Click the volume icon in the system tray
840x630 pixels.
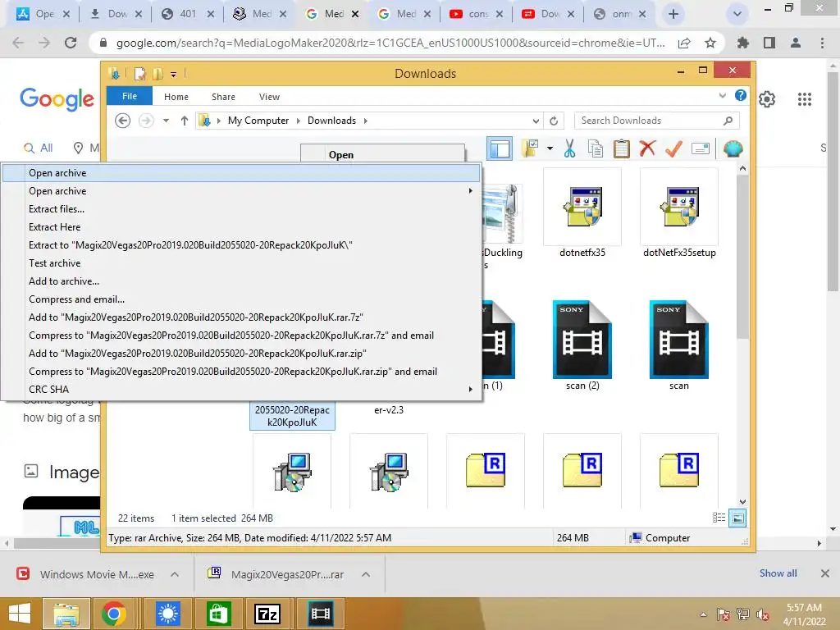click(762, 614)
